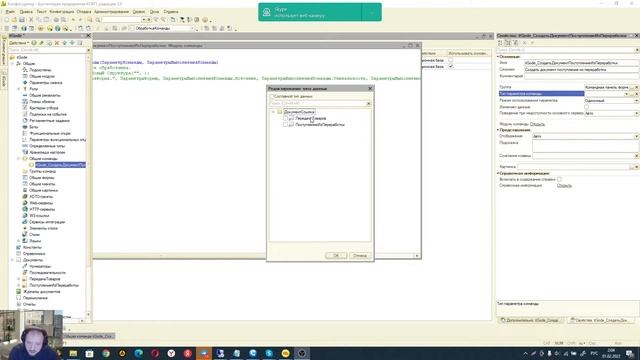The height and width of the screenshot is (360, 640).
Task: Open Файл menu
Action: coord(10,12)
